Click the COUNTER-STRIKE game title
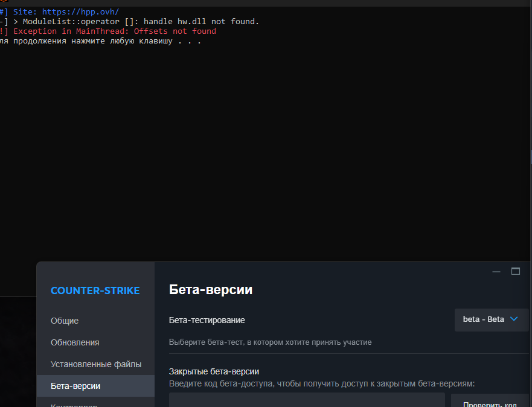 point(95,290)
